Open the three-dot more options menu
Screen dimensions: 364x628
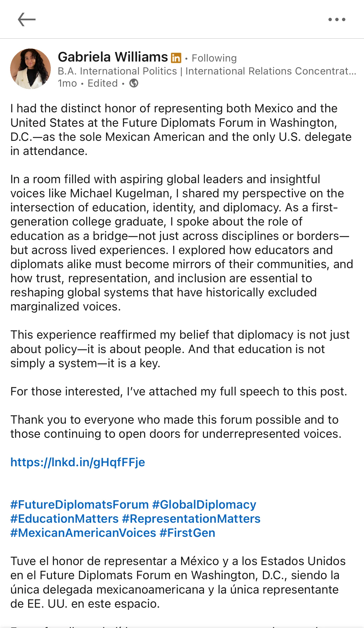337,19
